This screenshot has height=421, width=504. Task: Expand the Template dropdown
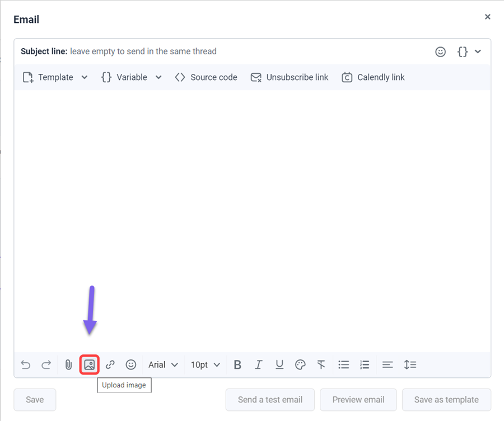click(55, 77)
